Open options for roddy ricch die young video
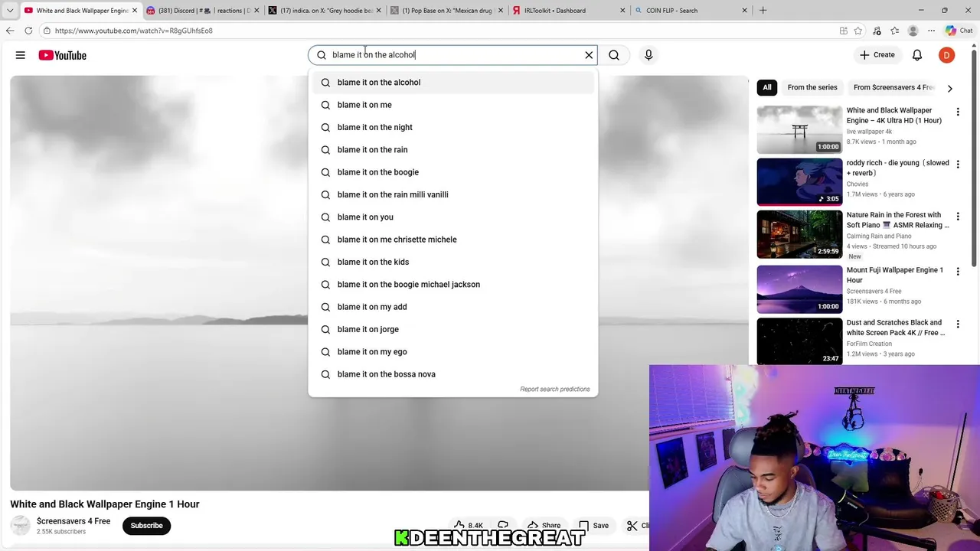980x551 pixels. pos(958,164)
